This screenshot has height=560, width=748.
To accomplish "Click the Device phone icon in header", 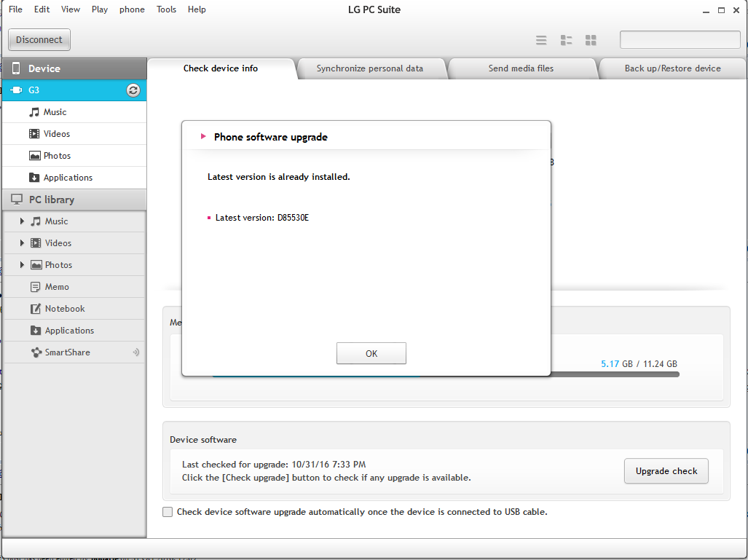I will click(16, 68).
